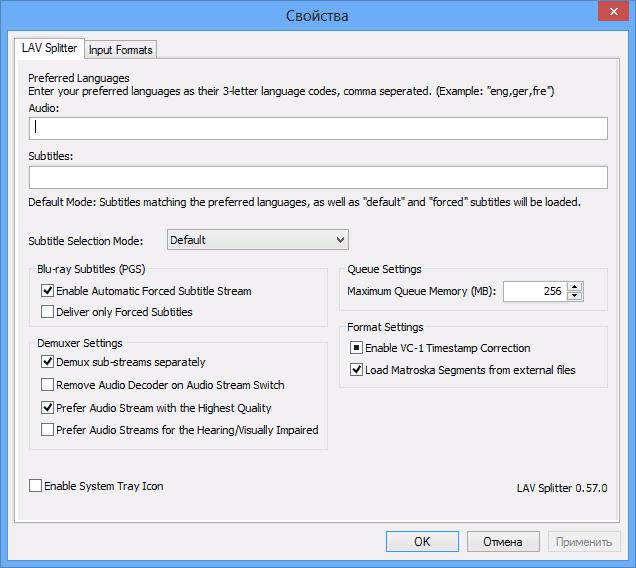Image resolution: width=636 pixels, height=568 pixels.
Task: Select the LAV Splitter tab
Action: pos(49,48)
